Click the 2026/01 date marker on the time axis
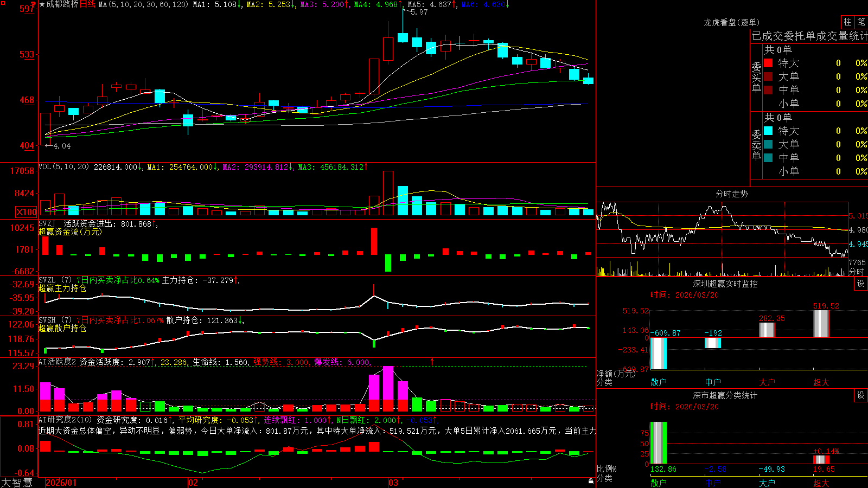The image size is (868, 488). coord(61,483)
